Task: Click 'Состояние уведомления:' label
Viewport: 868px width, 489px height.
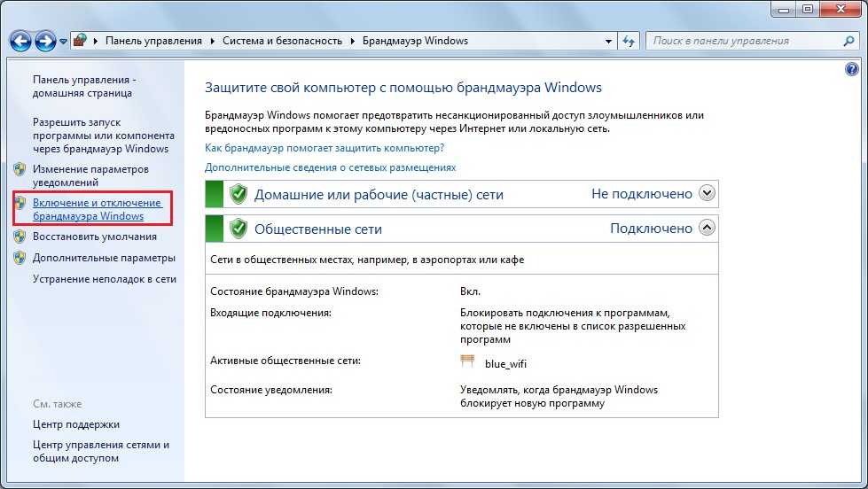Action: [x=271, y=390]
